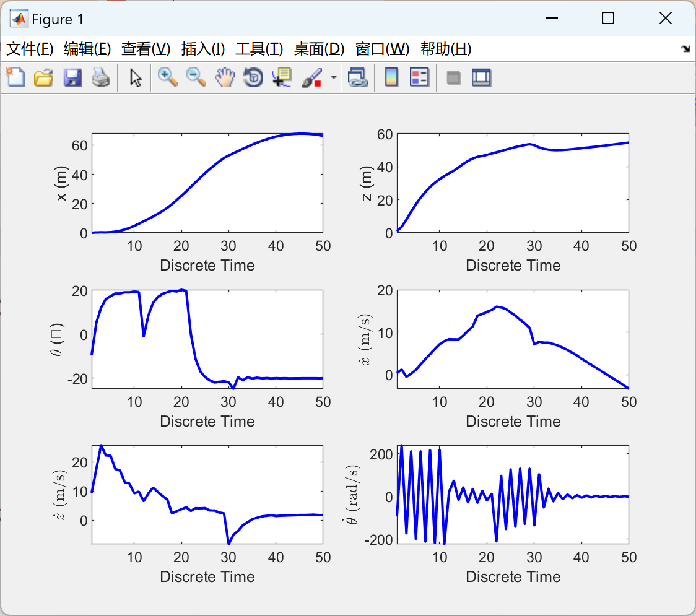This screenshot has width=696, height=616.
Task: Click the z (m) position plot
Action: tap(513, 183)
